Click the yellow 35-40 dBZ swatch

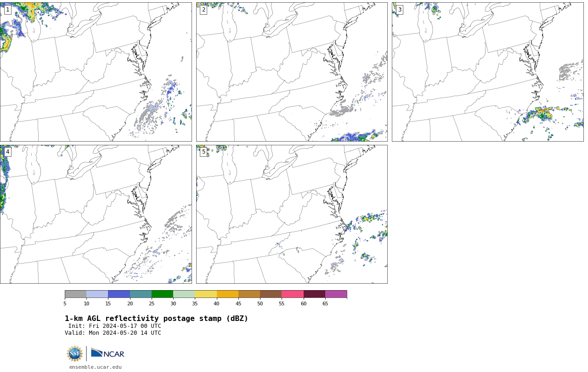(206, 294)
